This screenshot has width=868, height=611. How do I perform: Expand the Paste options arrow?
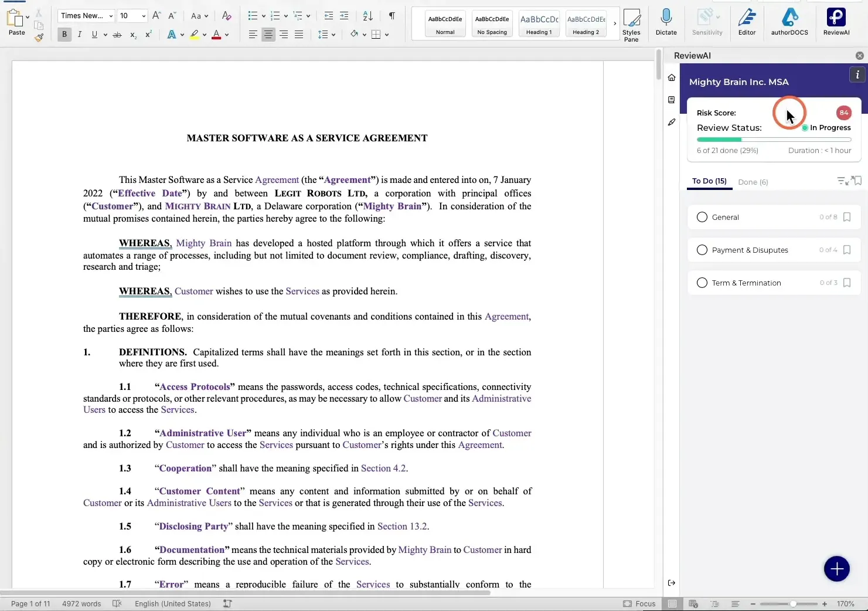(x=28, y=17)
